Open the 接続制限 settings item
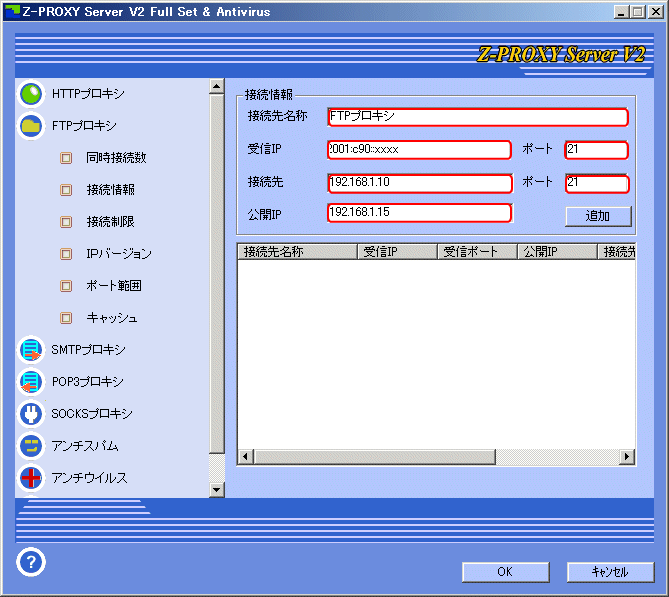This screenshot has width=669, height=597. (111, 222)
